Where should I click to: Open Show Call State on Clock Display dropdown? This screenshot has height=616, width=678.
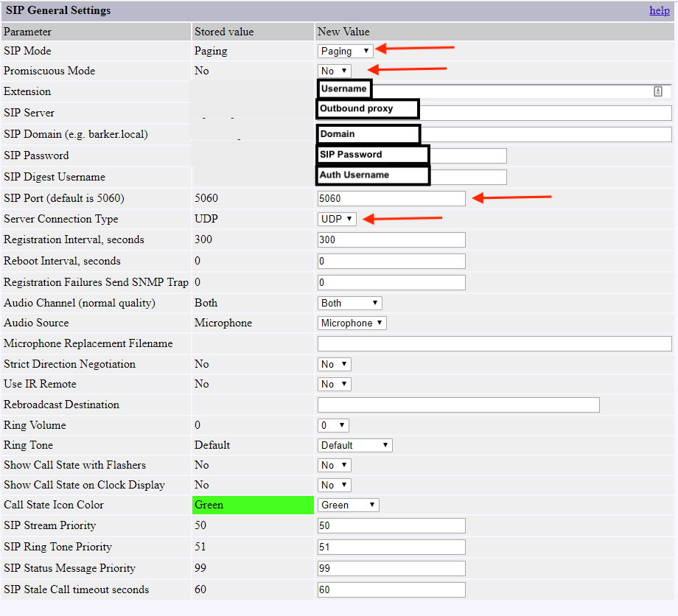(x=335, y=485)
